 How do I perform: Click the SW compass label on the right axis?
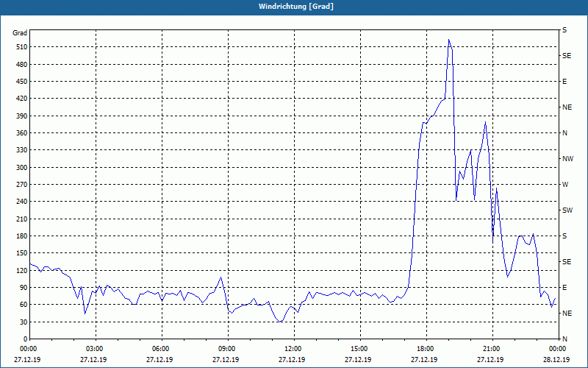pyautogui.click(x=567, y=210)
